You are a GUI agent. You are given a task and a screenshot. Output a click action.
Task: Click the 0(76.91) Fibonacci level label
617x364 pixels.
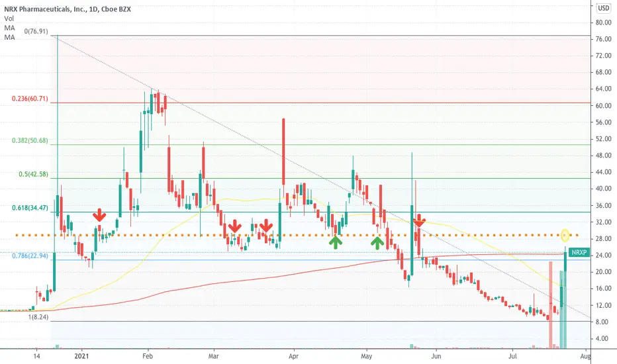(x=36, y=31)
